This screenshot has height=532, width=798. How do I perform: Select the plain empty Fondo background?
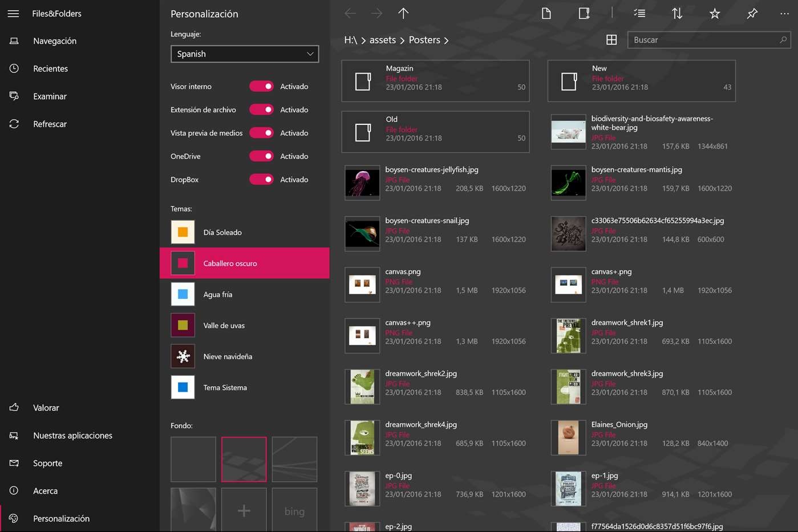[193, 460]
